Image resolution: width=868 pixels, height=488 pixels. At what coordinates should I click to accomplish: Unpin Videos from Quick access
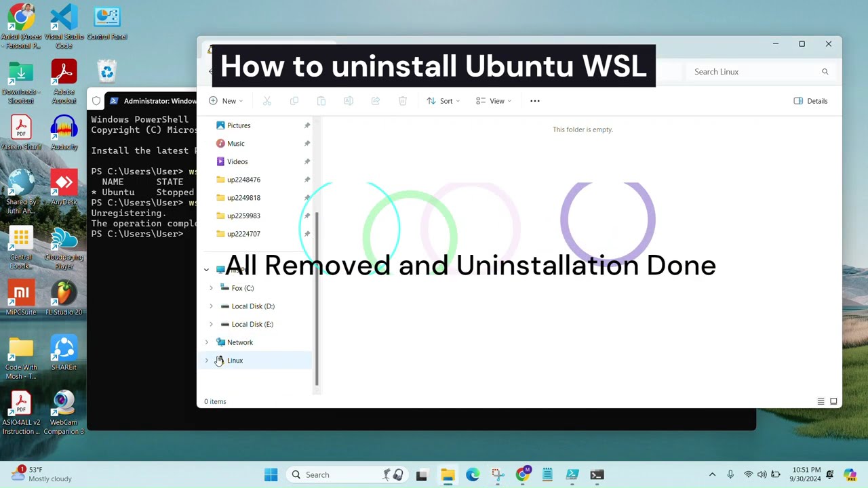[307, 161]
